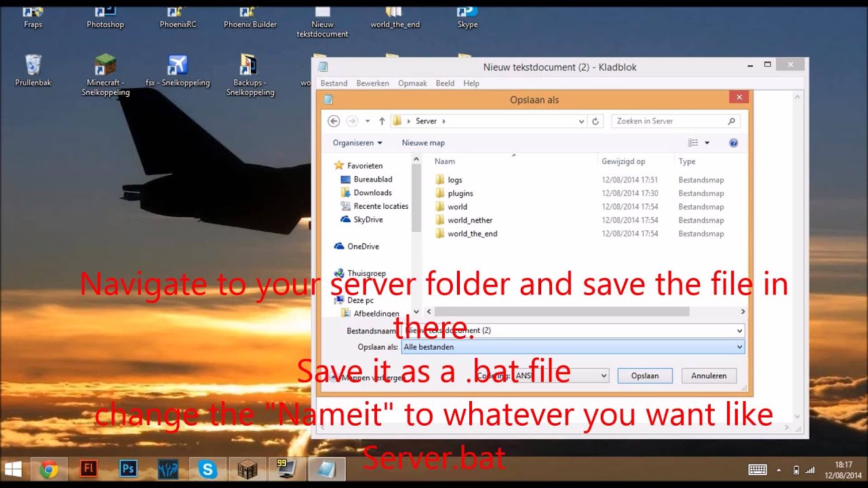Open Adobe Flash from the taskbar
This screenshot has width=868, height=488.
[x=88, y=469]
